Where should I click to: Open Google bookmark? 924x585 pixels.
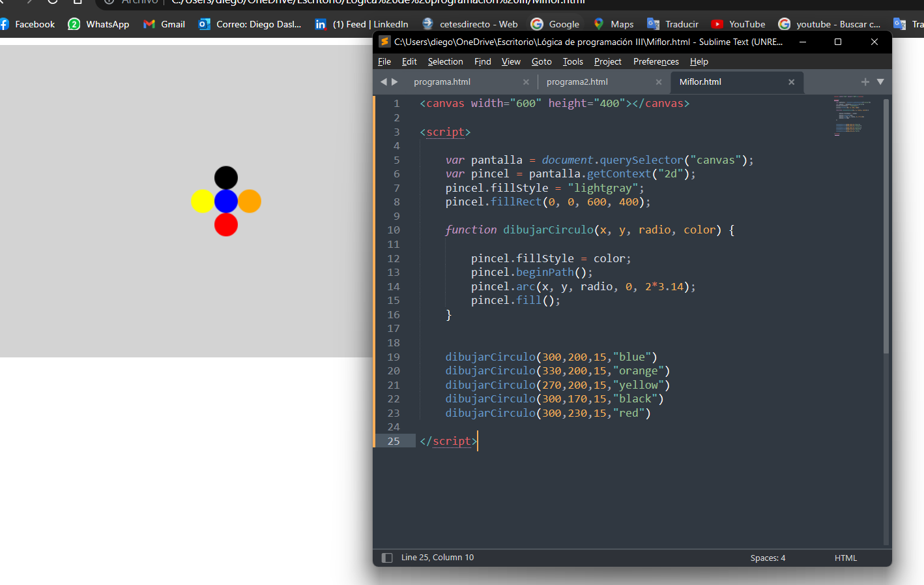coord(555,24)
